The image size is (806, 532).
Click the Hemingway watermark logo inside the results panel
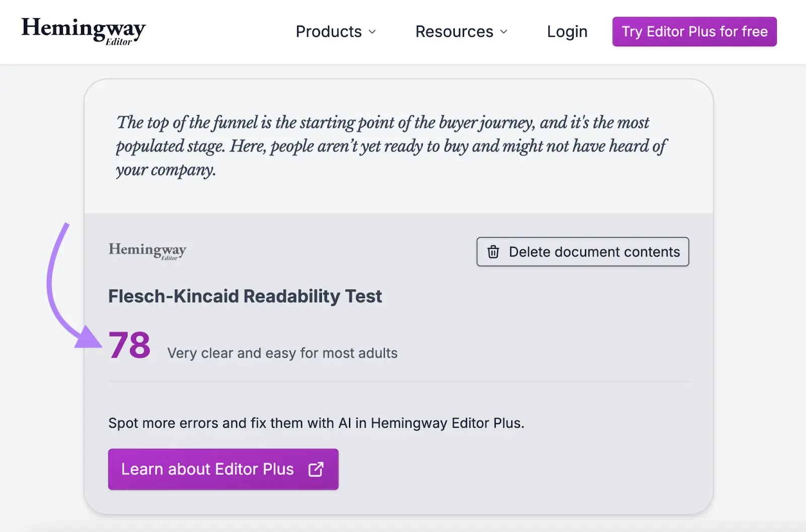click(x=147, y=251)
